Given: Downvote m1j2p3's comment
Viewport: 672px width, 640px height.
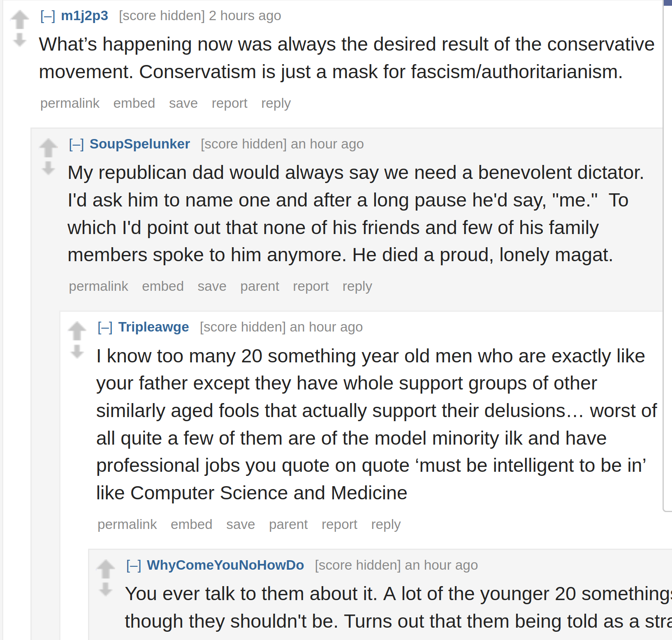Looking at the screenshot, I should click(20, 40).
